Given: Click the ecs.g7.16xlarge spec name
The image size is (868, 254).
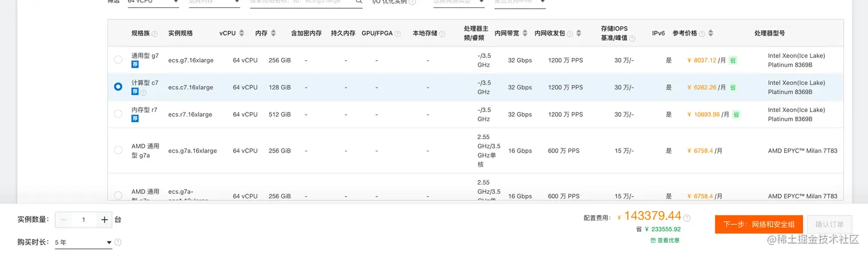Looking at the screenshot, I should (x=191, y=60).
